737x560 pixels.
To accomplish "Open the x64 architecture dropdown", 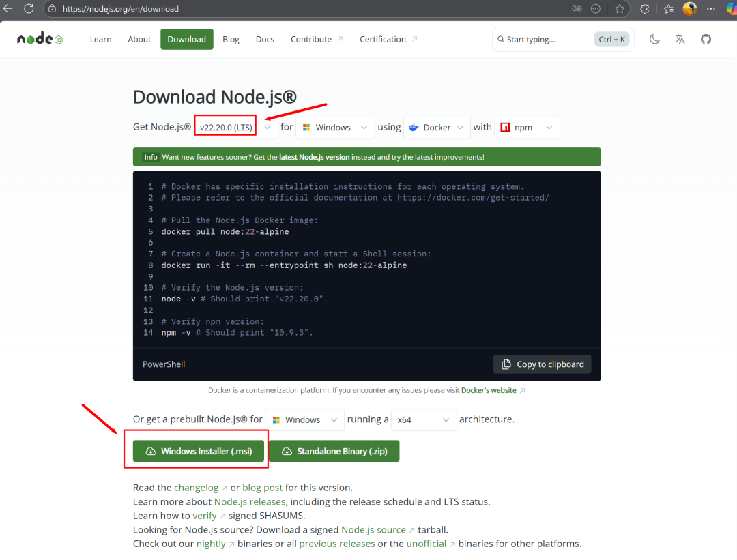I will click(424, 419).
